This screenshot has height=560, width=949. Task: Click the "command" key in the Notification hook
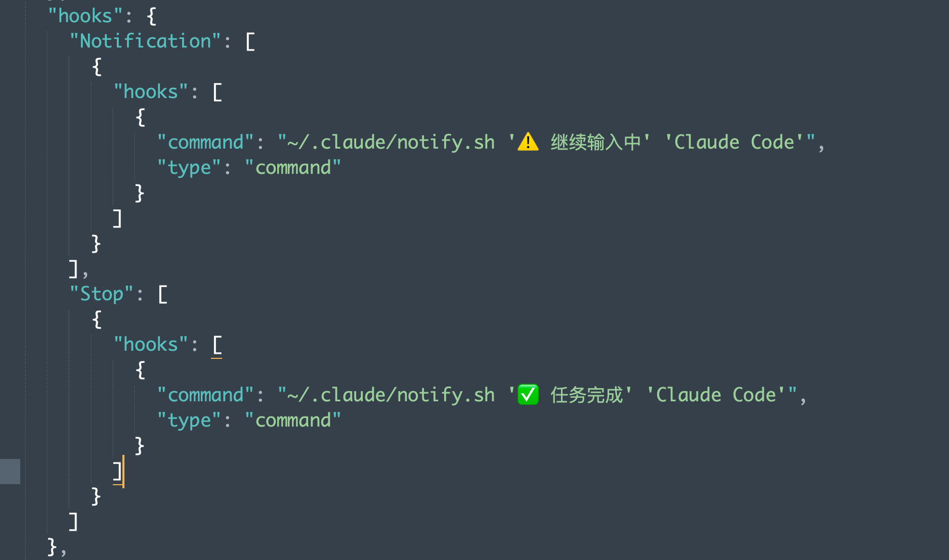pos(205,142)
